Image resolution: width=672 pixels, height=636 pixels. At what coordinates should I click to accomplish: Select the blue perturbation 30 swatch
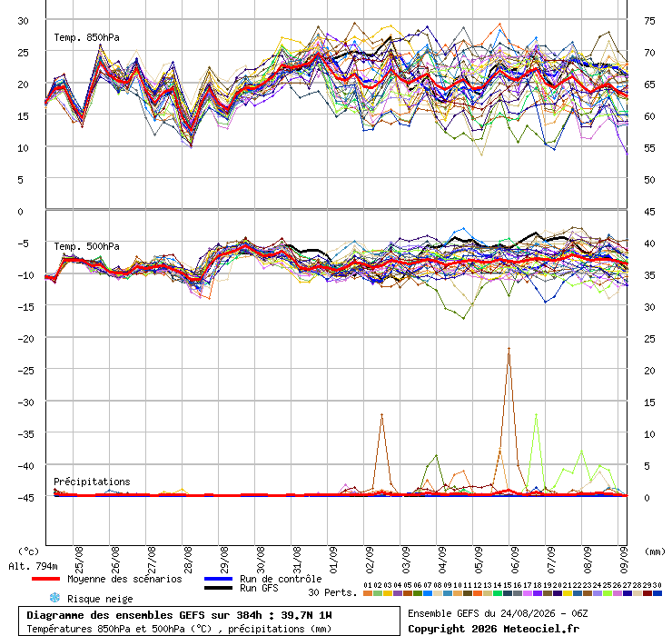(x=657, y=593)
